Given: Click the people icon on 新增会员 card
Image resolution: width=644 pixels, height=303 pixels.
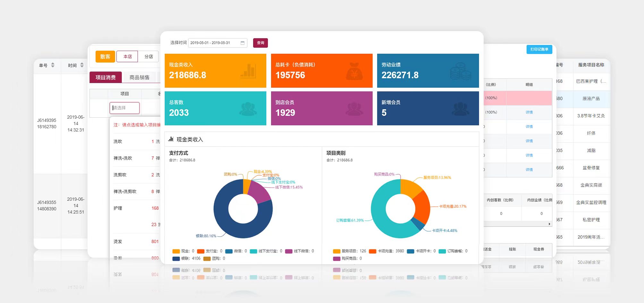Looking at the screenshot, I should pos(460,109).
